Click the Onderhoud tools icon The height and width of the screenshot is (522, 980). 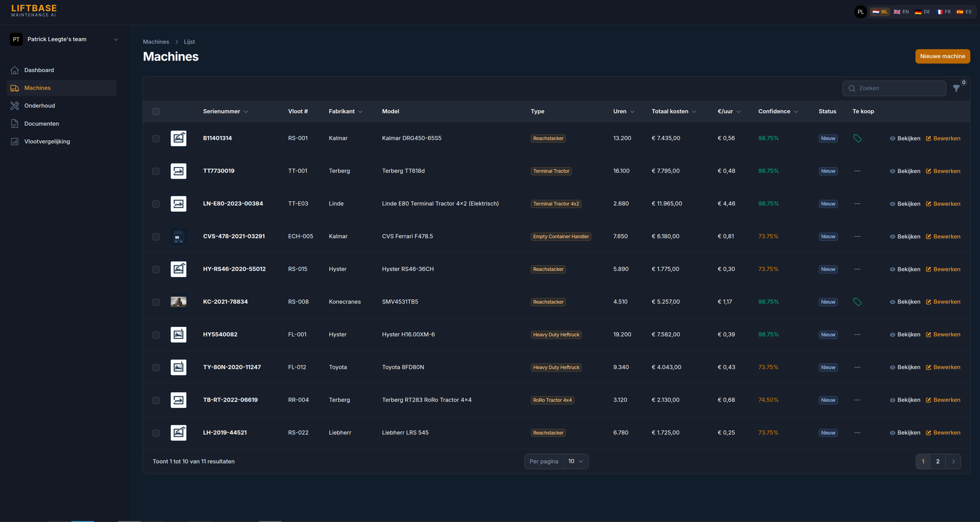[14, 106]
